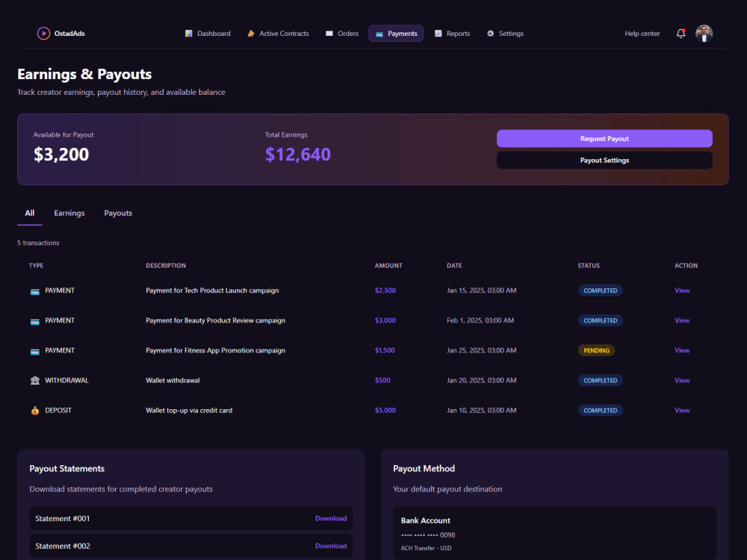Click COMPLETED badge on Tech Product Launch row

point(601,290)
